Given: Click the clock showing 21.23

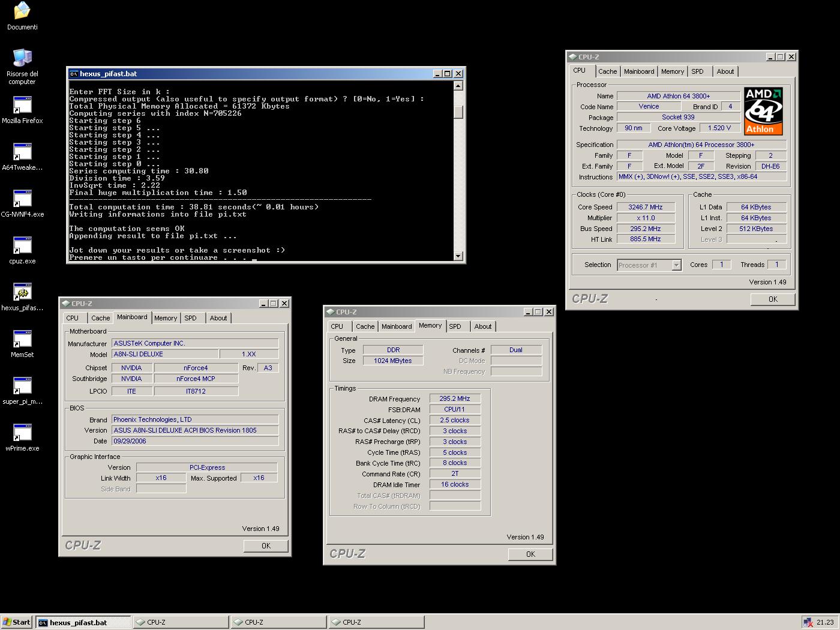Looking at the screenshot, I should point(825,622).
